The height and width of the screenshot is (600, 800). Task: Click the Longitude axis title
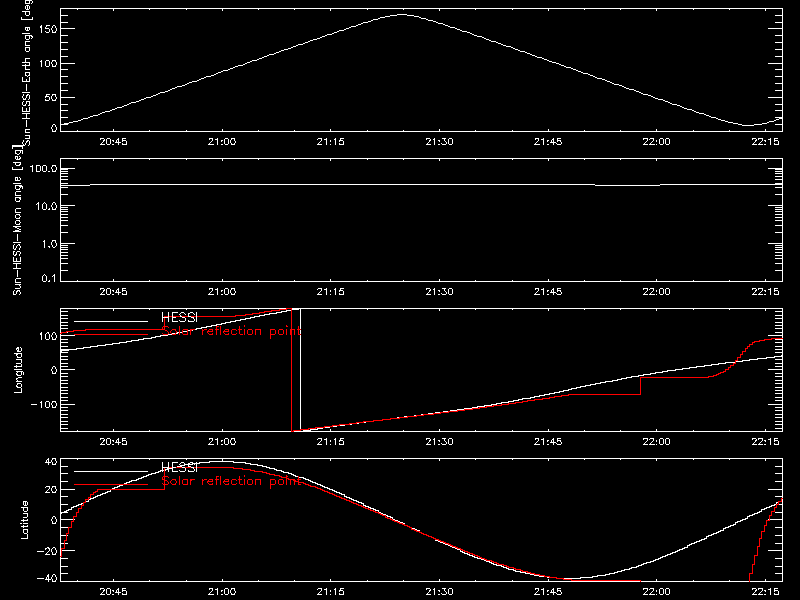click(x=18, y=370)
